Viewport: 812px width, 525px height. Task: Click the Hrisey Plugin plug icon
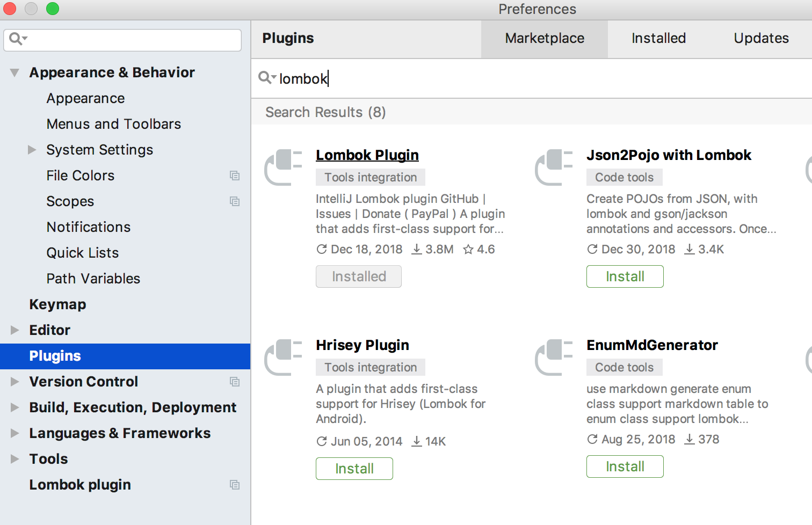(x=284, y=358)
